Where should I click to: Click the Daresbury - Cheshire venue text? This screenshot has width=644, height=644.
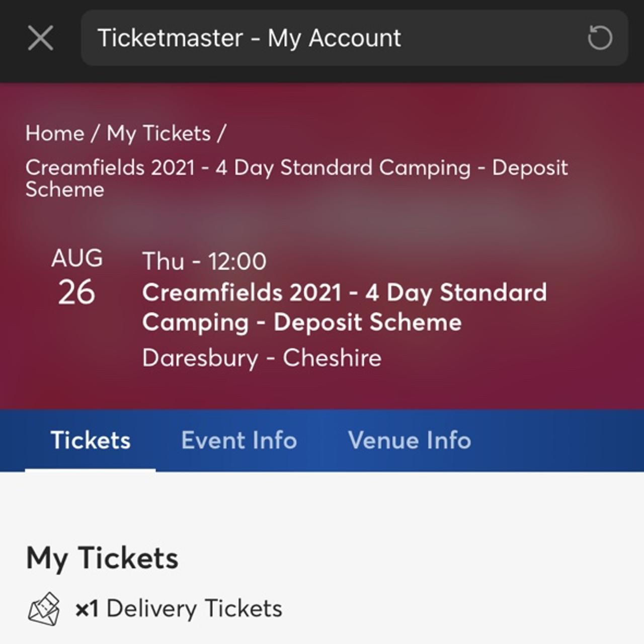(262, 357)
